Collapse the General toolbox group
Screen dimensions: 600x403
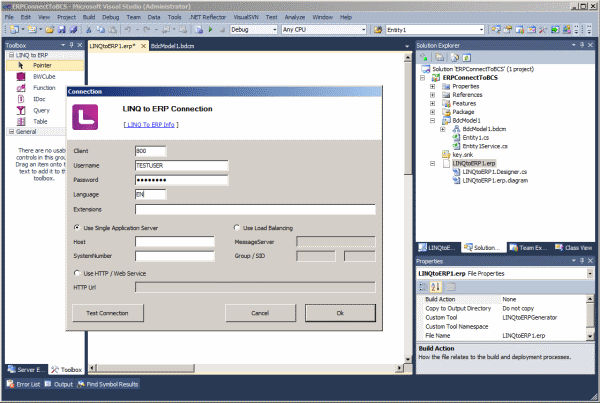[11, 131]
